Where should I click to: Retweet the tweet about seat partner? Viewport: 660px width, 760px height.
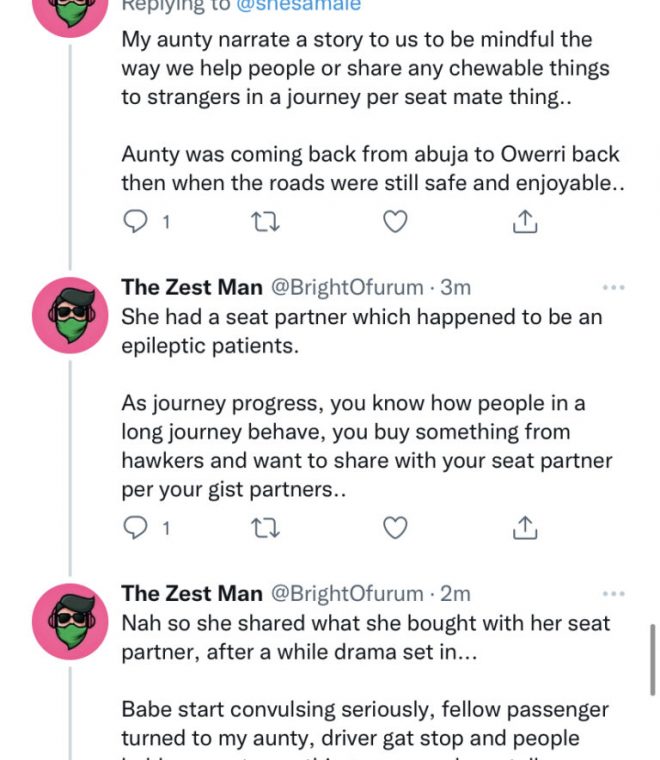point(265,526)
